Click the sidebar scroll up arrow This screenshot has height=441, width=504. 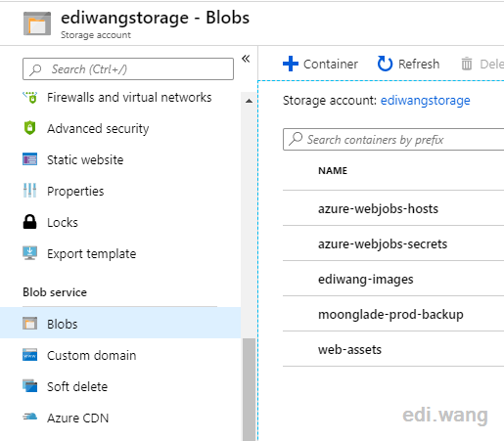pos(249,101)
